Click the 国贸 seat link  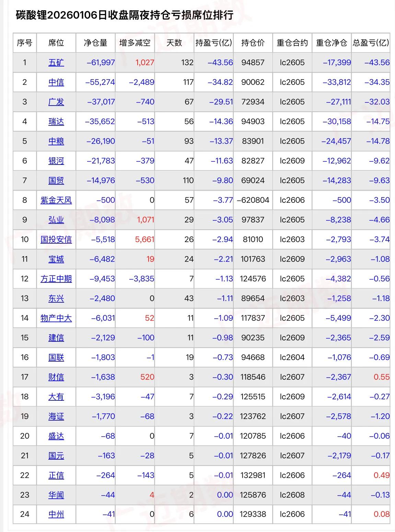56,181
